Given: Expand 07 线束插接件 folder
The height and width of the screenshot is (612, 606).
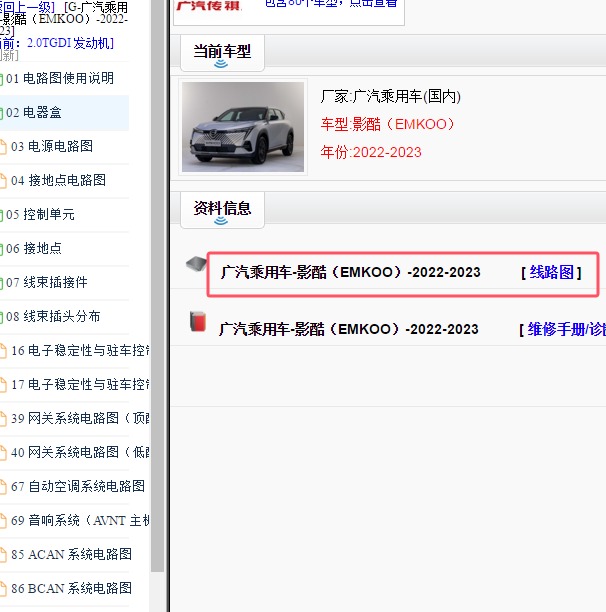Looking at the screenshot, I should pos(47,282).
